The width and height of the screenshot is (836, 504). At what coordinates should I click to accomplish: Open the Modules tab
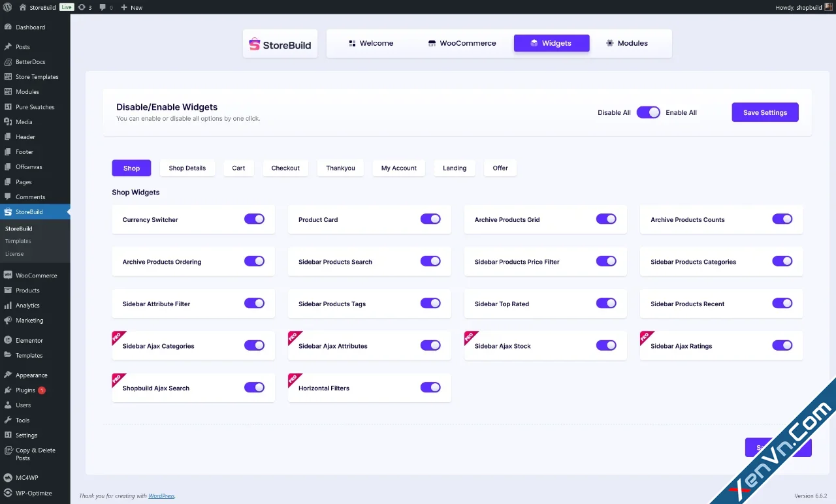626,43
